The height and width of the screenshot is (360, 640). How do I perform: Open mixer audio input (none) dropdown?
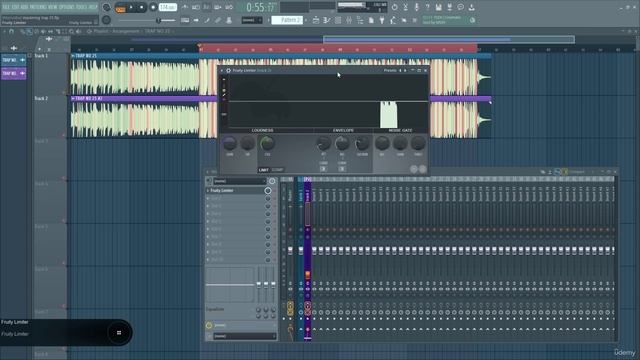[240, 181]
